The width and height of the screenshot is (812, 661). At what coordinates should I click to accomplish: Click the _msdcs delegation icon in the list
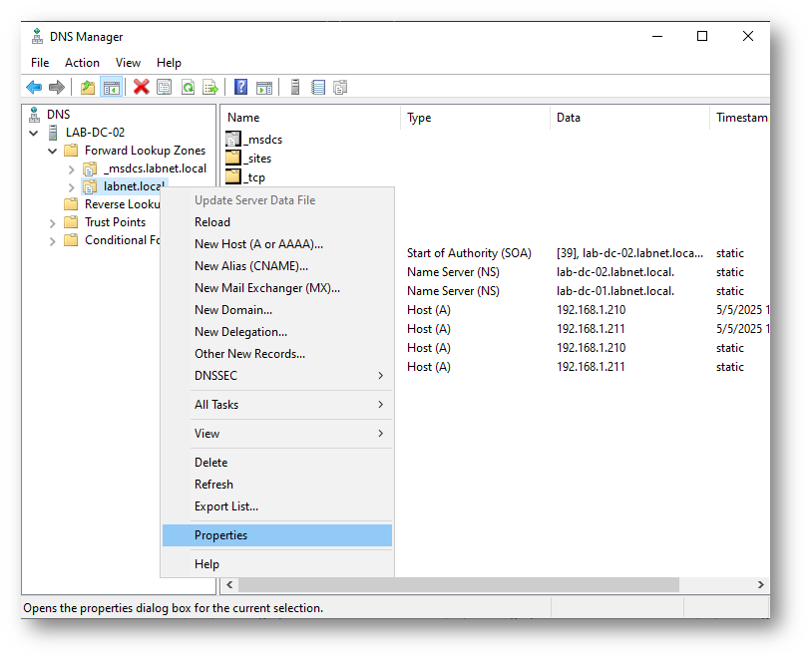coord(233,140)
